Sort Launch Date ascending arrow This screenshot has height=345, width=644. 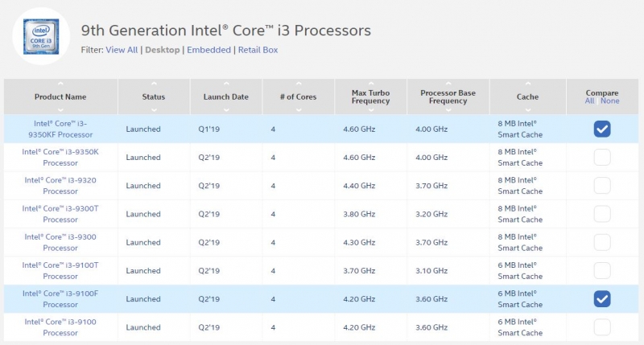(x=226, y=84)
